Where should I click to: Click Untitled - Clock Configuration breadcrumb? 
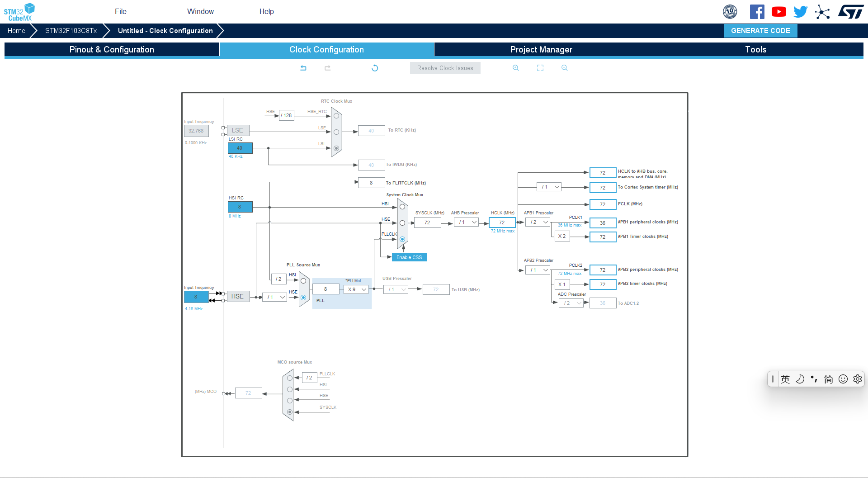pos(165,31)
